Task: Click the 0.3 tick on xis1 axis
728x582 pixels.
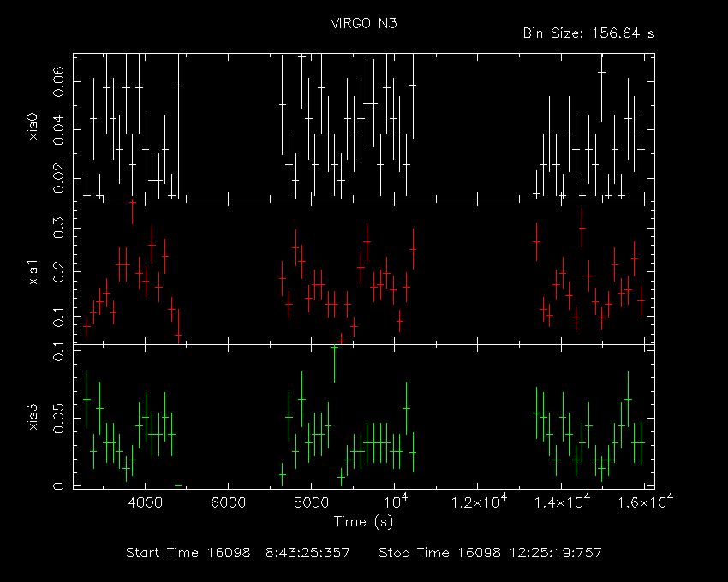Action: pyautogui.click(x=58, y=228)
